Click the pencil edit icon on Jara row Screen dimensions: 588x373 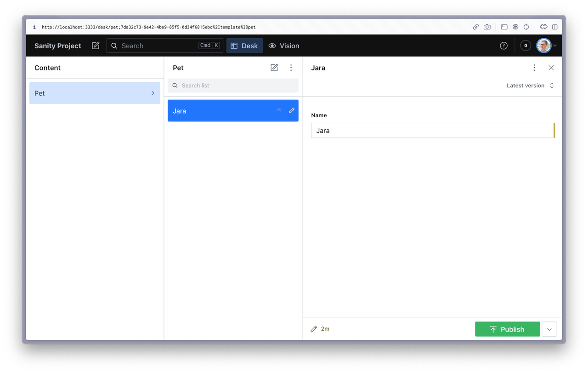pyautogui.click(x=292, y=111)
